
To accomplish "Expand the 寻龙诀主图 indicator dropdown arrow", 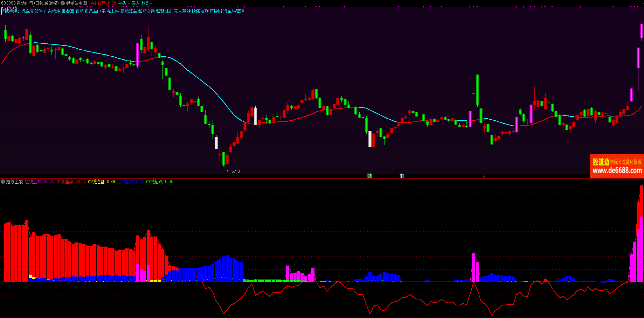I will [63, 3].
